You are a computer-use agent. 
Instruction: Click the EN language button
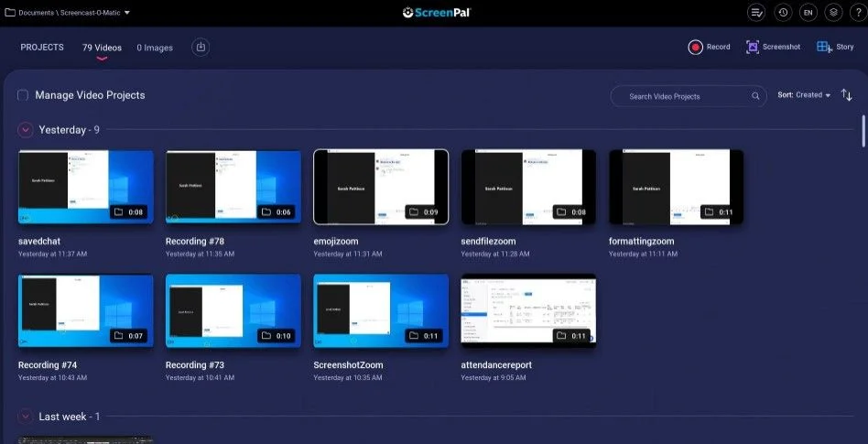click(808, 12)
